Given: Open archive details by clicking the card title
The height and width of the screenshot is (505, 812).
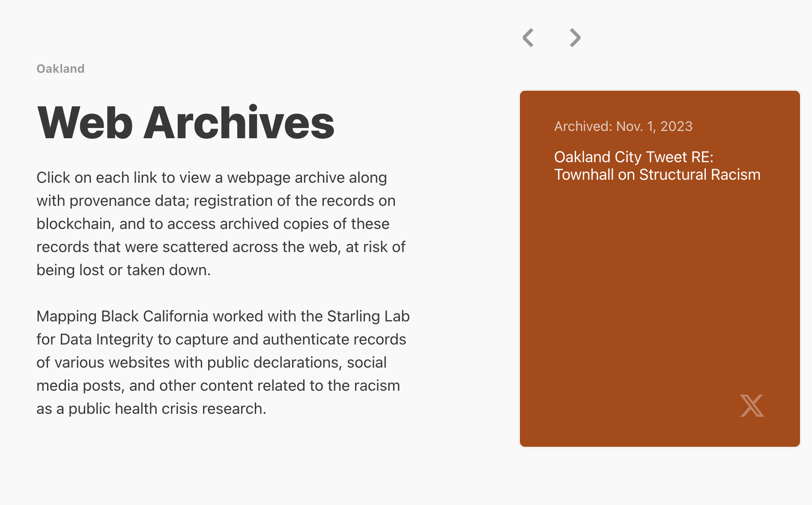Looking at the screenshot, I should click(x=657, y=166).
